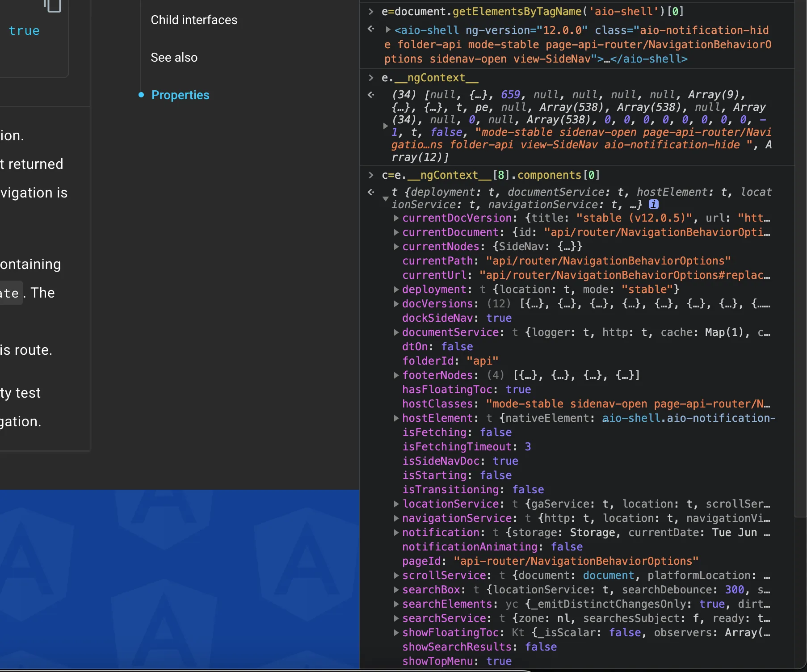Expand the documentService property

396,332
